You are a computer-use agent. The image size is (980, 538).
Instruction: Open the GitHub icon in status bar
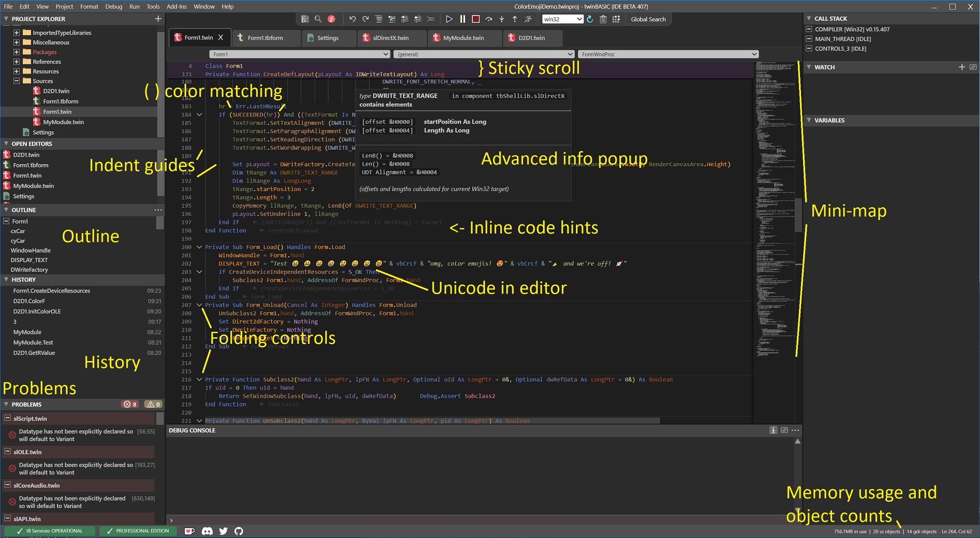(239, 531)
